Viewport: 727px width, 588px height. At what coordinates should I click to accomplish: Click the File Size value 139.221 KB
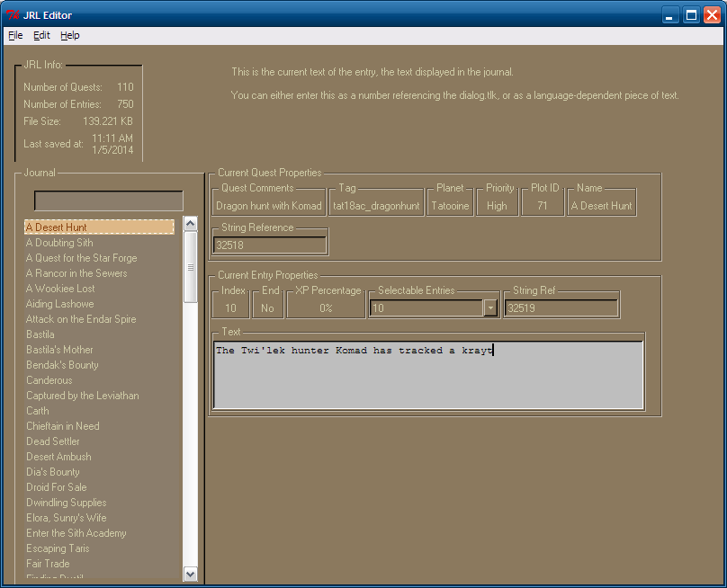click(108, 121)
